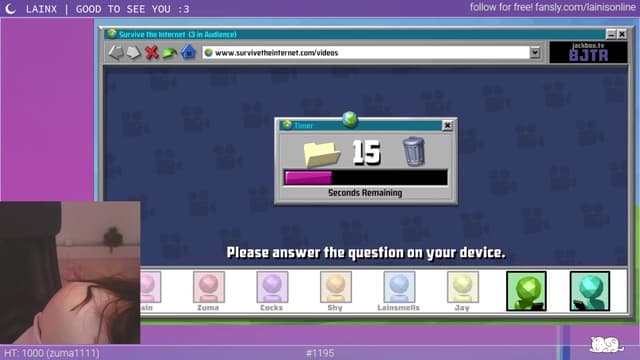Click the browser forward arrow icon
This screenshot has height=360, width=640.
click(133, 53)
